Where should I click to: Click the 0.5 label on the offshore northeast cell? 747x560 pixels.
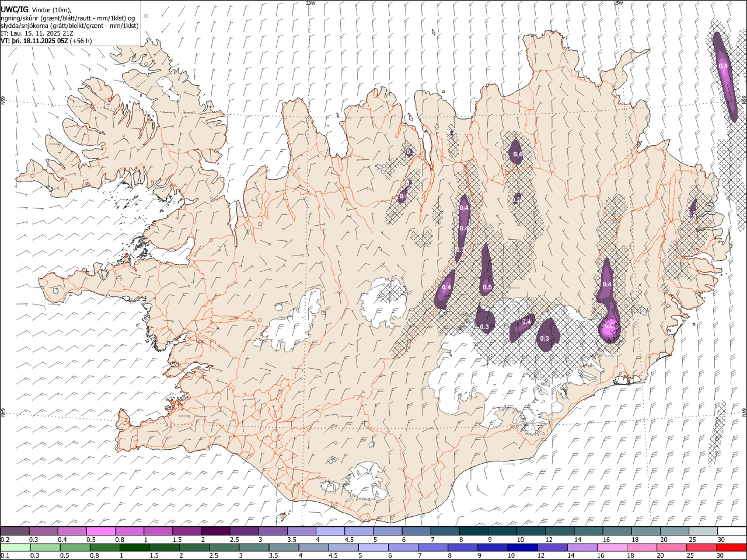(x=723, y=66)
